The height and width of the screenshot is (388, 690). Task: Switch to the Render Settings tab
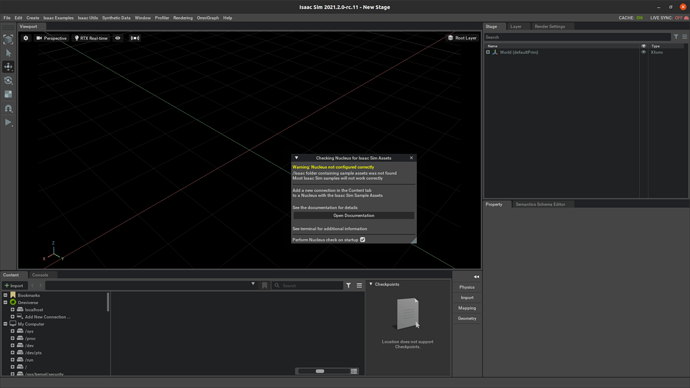pyautogui.click(x=550, y=27)
